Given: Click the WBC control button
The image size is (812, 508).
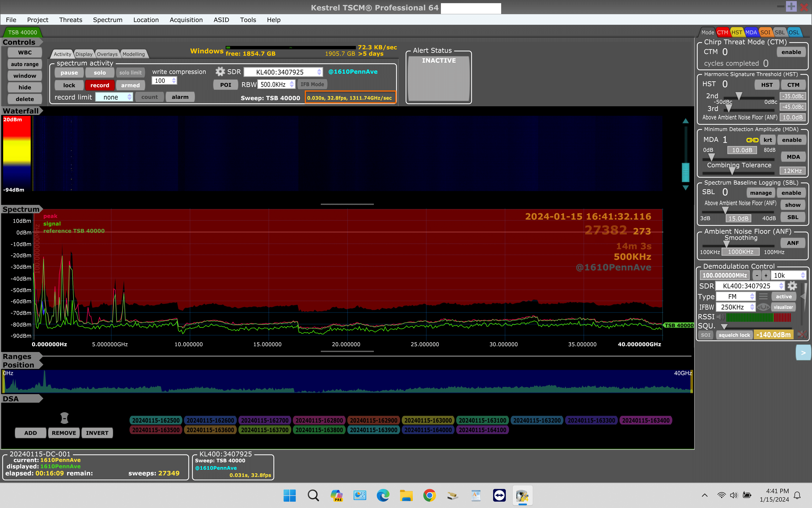Looking at the screenshot, I should pos(25,52).
